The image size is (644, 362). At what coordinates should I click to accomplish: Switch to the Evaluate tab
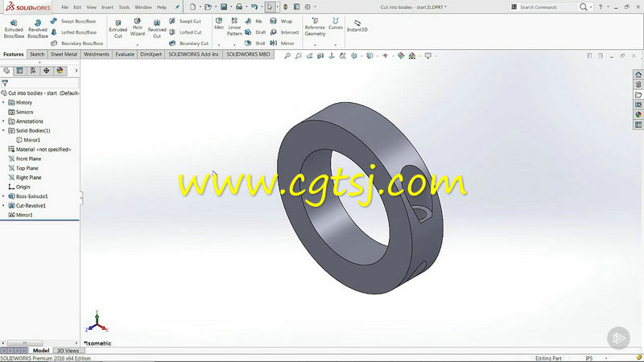click(125, 54)
